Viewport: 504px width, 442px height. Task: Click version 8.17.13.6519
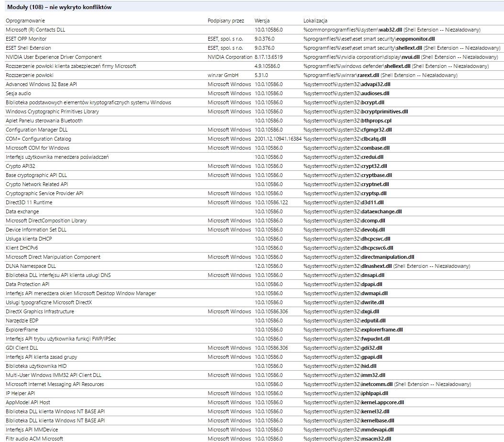[x=269, y=57]
